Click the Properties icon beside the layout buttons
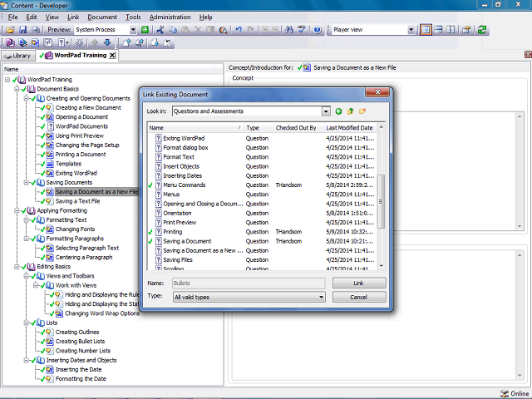Viewport: 532px width, 399px height. tap(466, 30)
